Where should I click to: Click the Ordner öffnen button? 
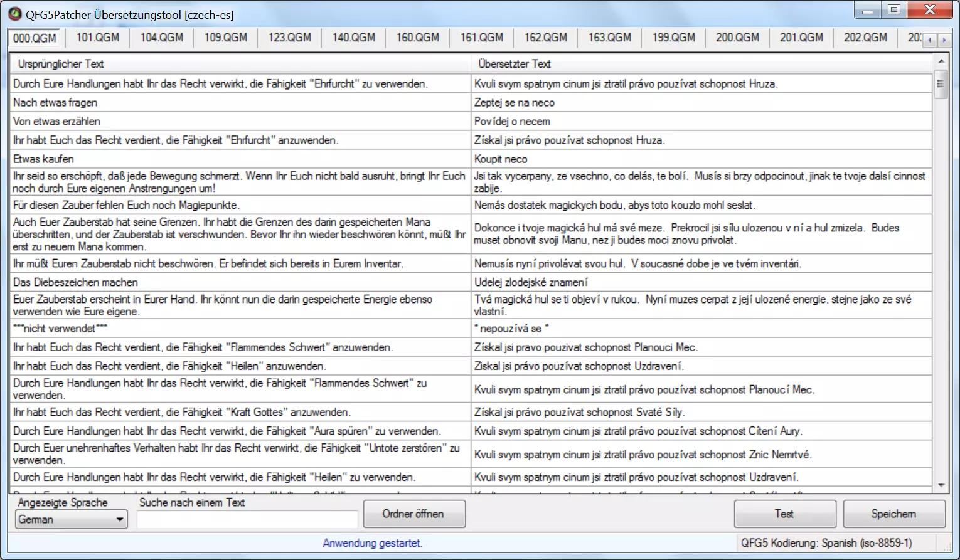[414, 514]
